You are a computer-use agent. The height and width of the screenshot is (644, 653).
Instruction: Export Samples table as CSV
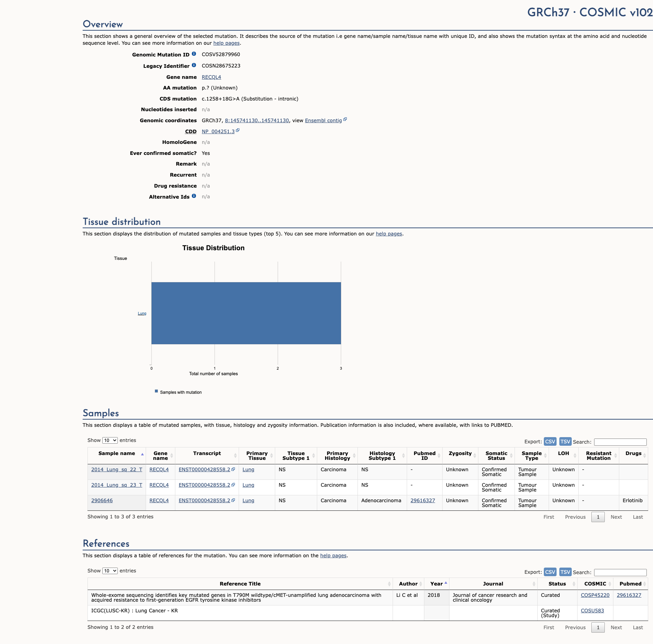click(550, 441)
